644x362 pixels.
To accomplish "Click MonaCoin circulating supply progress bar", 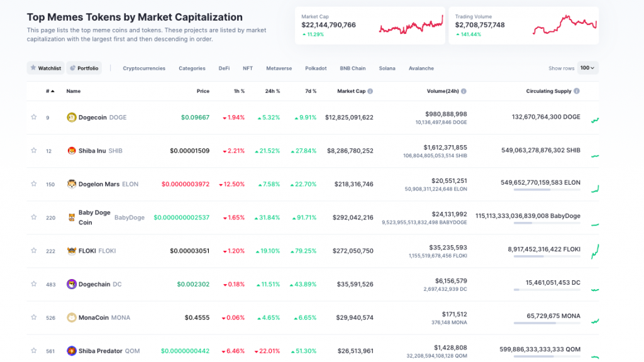I will click(x=547, y=323).
